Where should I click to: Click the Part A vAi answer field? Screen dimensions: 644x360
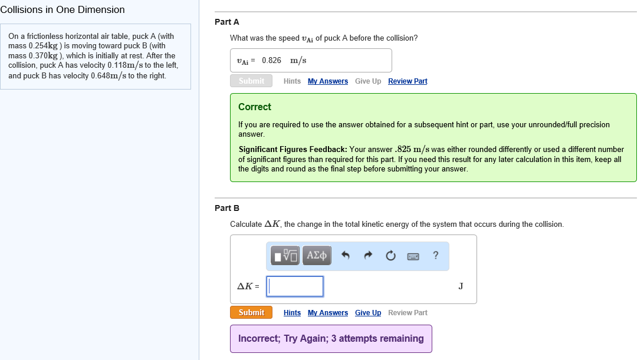pyautogui.click(x=311, y=61)
